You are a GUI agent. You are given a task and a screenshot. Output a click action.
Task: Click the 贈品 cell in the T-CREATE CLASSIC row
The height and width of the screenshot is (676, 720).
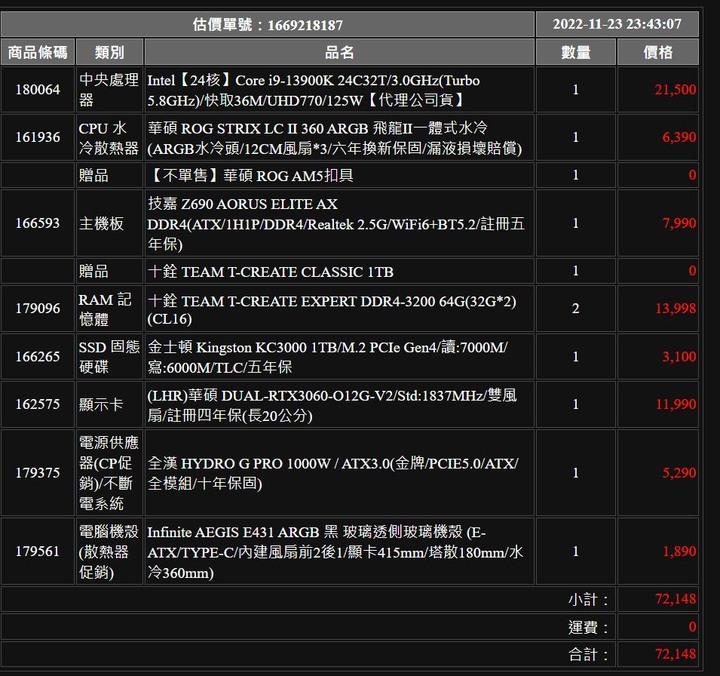coord(109,271)
